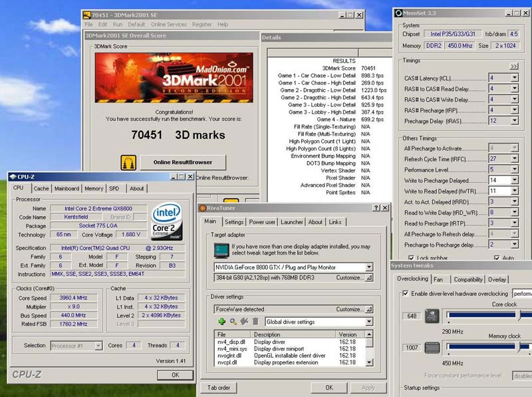Click the Online ResultBrowser button

tap(183, 162)
